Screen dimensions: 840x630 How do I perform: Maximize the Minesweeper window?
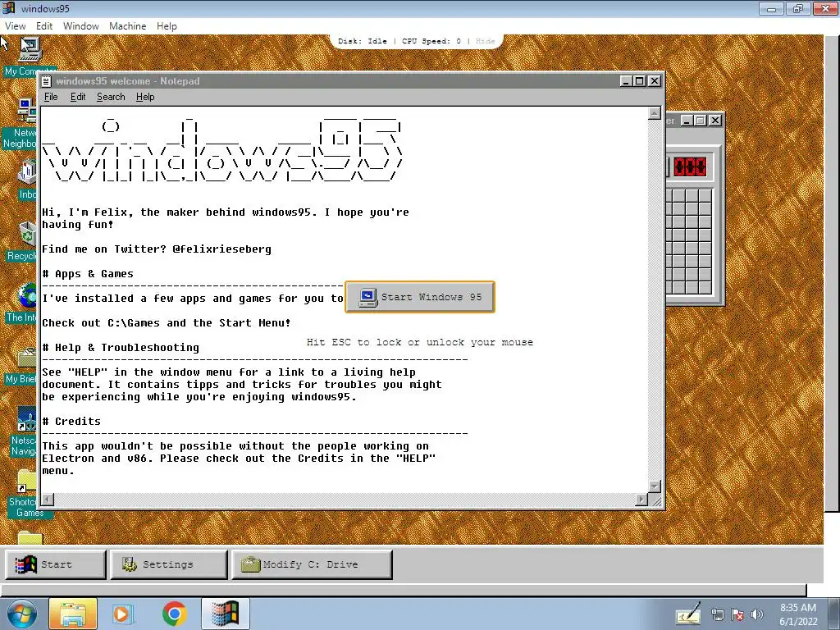[701, 121]
